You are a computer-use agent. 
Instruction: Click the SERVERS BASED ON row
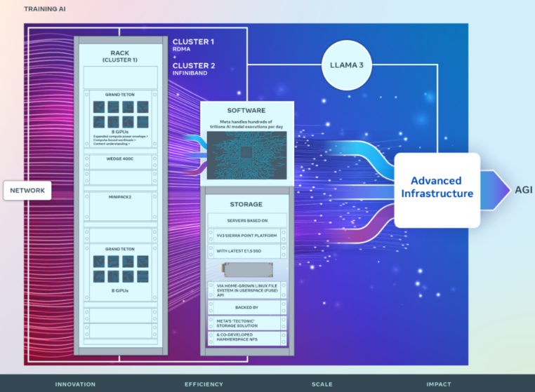[x=247, y=220]
